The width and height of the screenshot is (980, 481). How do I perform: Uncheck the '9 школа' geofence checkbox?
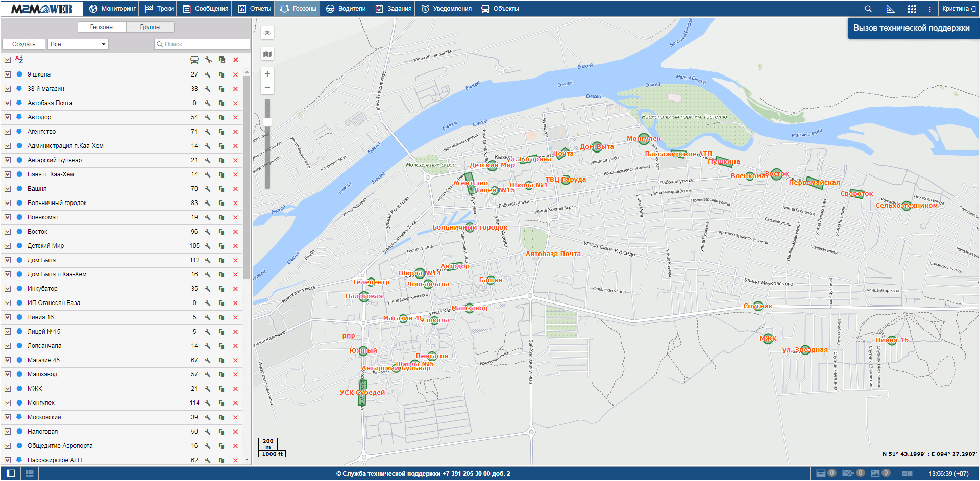point(8,74)
